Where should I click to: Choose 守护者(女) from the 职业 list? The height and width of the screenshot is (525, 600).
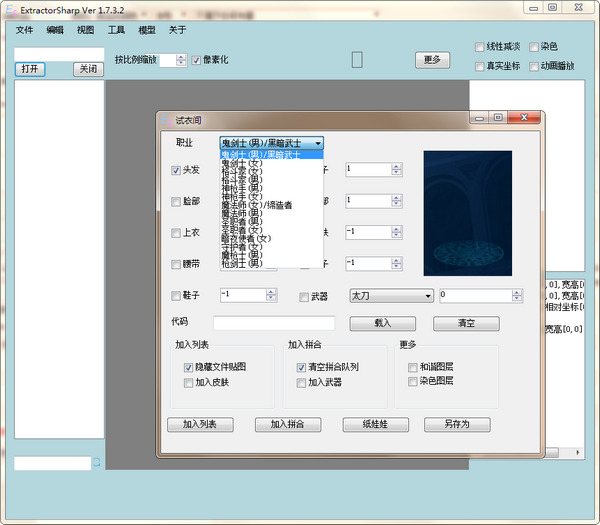[x=272, y=247]
